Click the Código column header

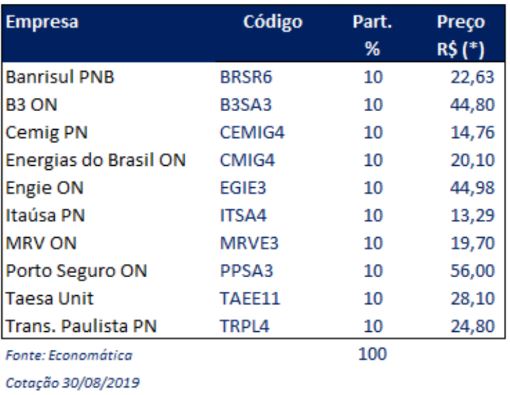pos(273,22)
